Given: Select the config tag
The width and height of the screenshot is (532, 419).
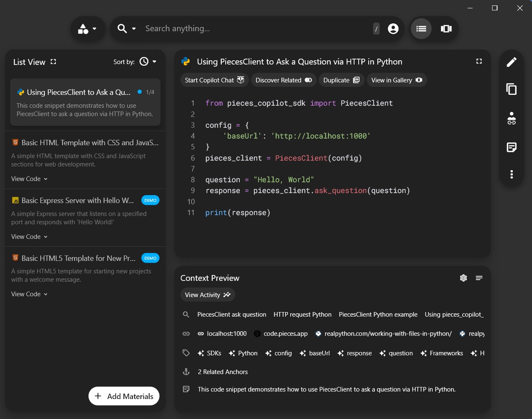Looking at the screenshot, I should tap(278, 353).
